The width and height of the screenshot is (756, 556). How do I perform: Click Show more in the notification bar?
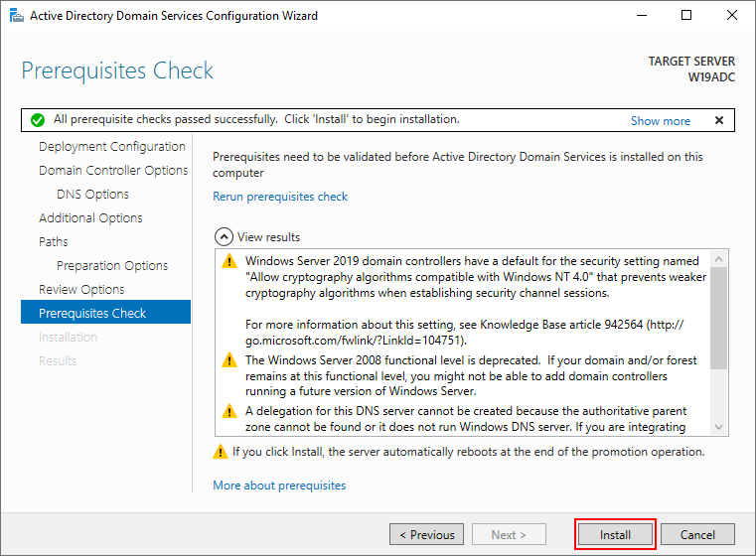click(x=660, y=120)
